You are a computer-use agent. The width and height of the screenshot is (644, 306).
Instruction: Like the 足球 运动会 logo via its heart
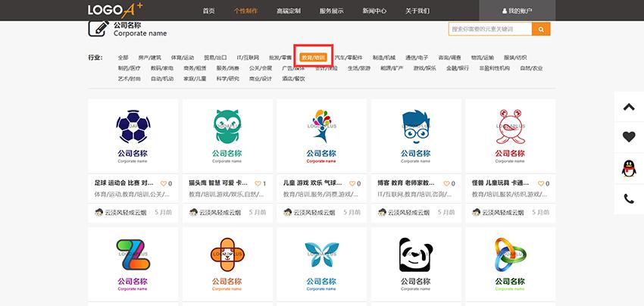tap(164, 183)
